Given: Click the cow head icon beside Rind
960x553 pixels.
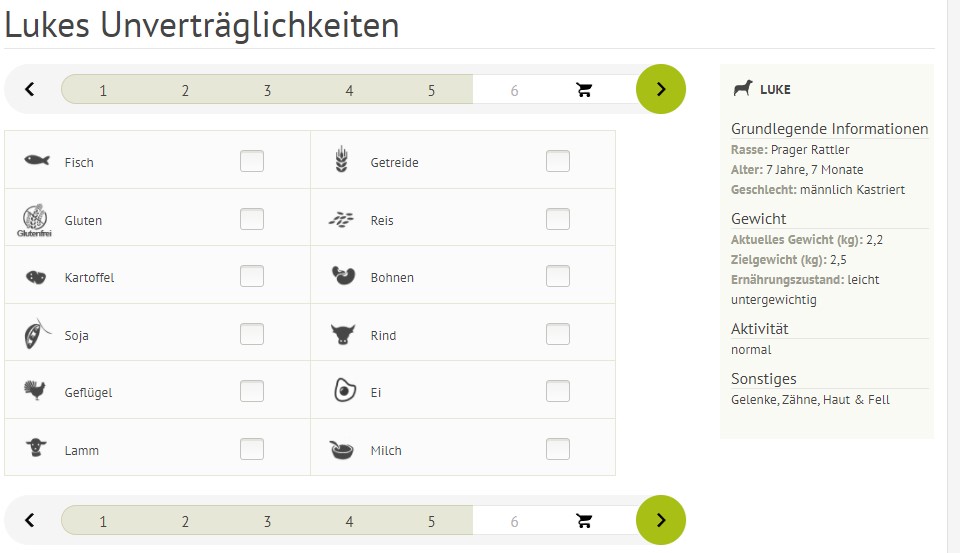Looking at the screenshot, I should (x=343, y=335).
